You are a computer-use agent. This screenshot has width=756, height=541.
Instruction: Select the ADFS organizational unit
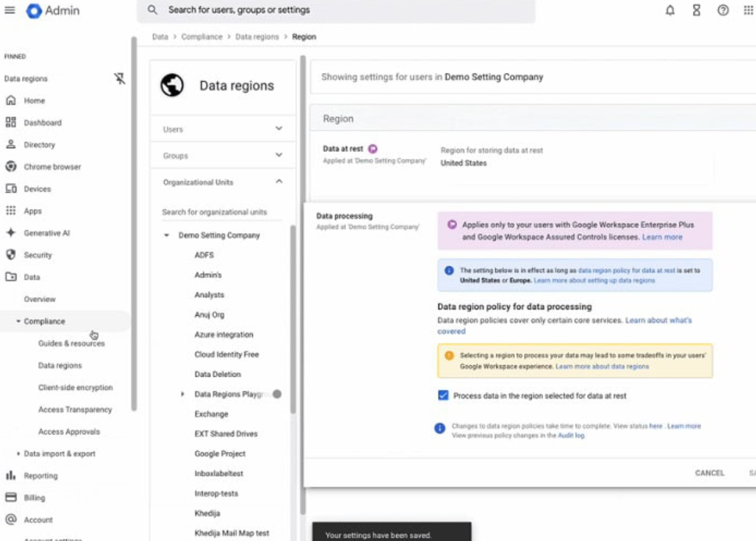click(204, 255)
